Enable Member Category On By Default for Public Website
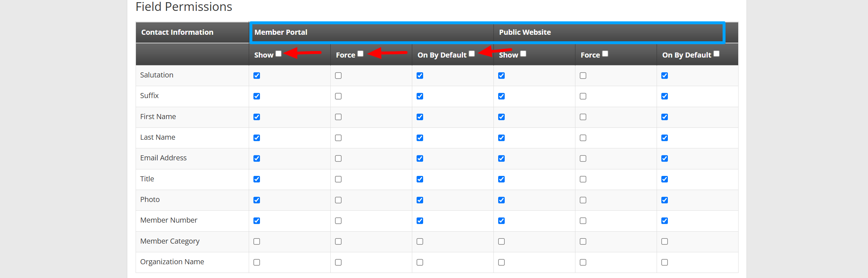Screen dimensions: 868x278 tap(665, 241)
